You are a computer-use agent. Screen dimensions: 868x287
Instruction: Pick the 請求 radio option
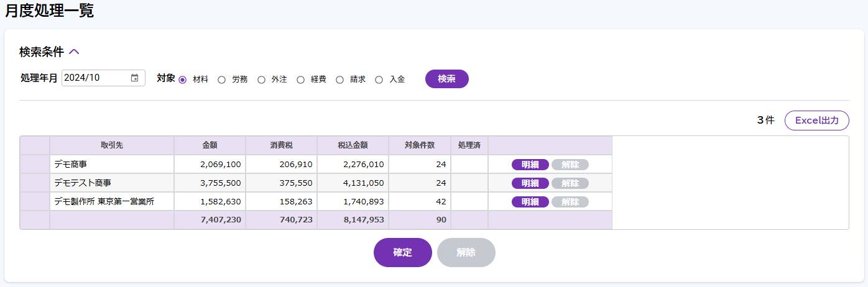[339, 80]
